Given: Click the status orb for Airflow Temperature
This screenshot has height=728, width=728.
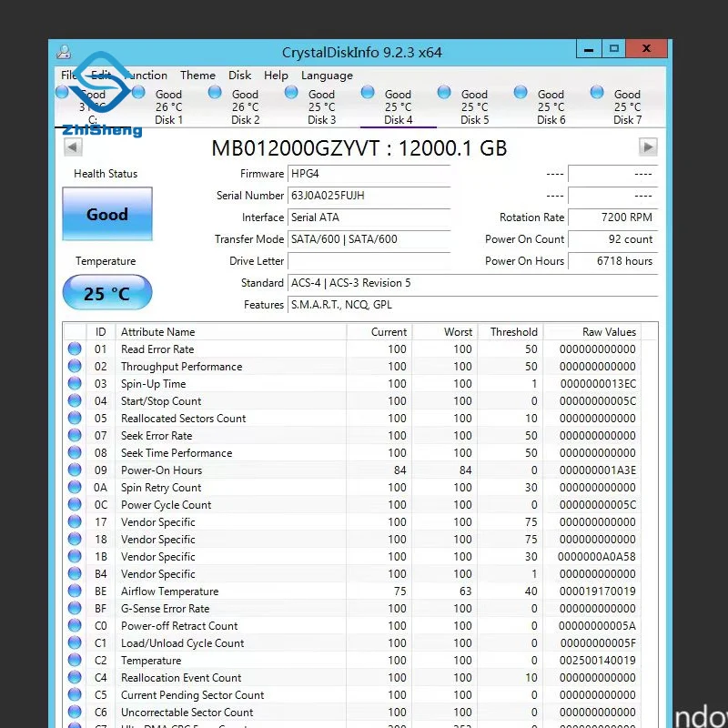Looking at the screenshot, I should click(x=75, y=591).
